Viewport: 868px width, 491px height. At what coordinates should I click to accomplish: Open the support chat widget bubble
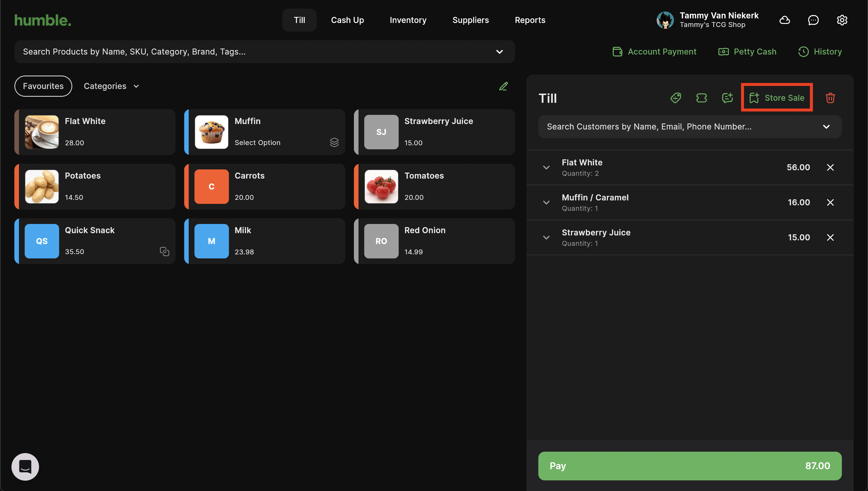[x=25, y=467]
